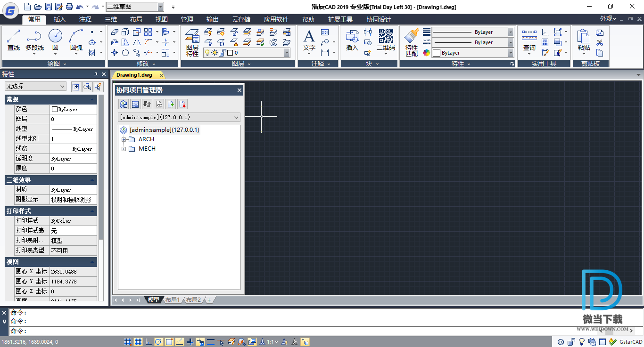Expand the ARCH folder in the tree
Viewport: 644px width, 347px height.
124,139
